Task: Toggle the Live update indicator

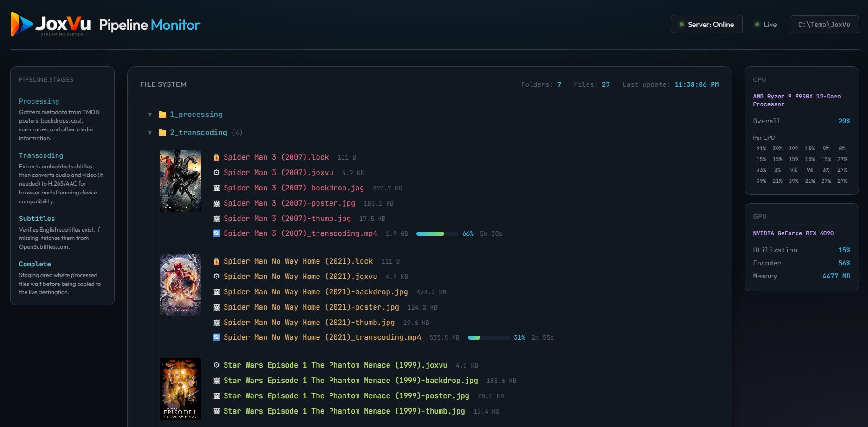Action: tap(765, 24)
